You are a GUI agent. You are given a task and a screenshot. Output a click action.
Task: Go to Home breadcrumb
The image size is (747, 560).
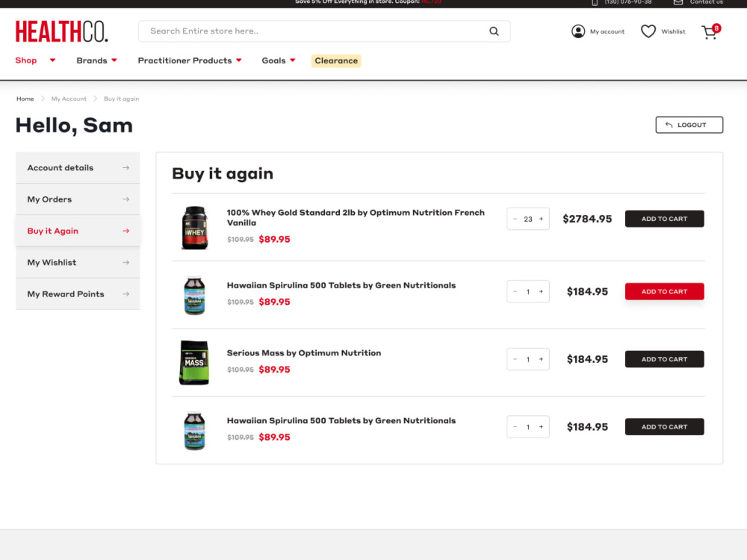point(25,99)
